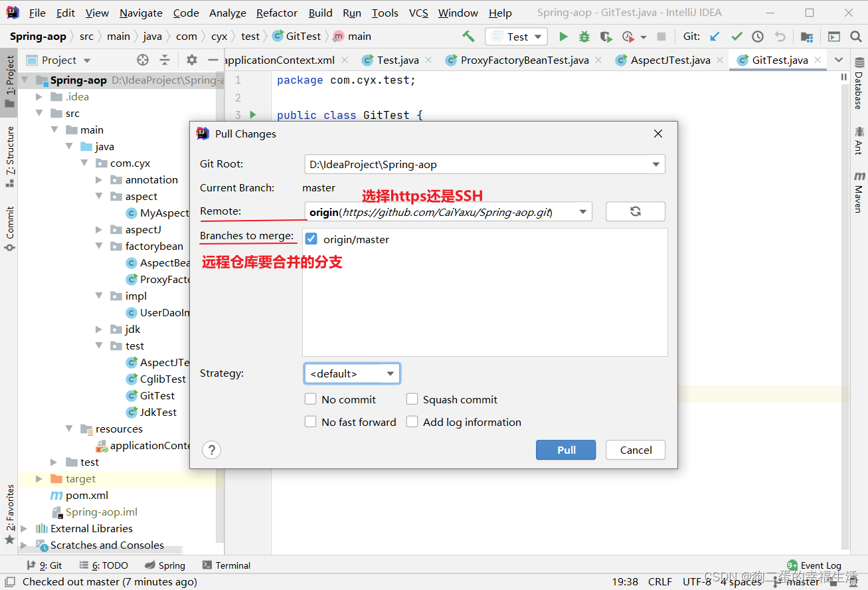Start debugging with the bug icon
This screenshot has height=590, width=868.
tap(584, 37)
